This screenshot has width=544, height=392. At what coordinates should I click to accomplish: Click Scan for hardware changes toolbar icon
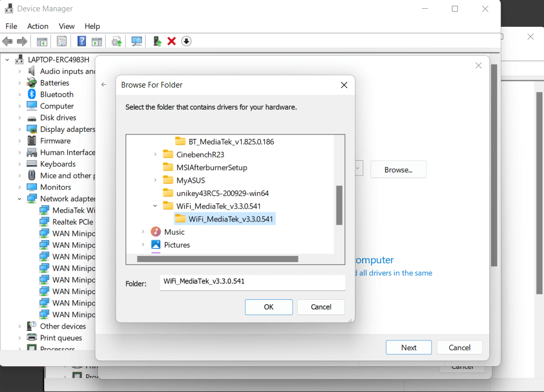coord(137,41)
